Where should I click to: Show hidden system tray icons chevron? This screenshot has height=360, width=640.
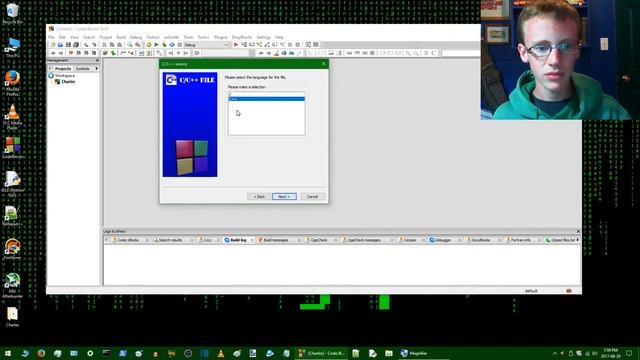click(555, 353)
